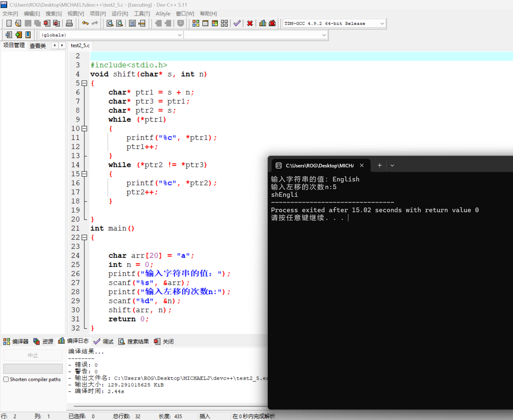Open Profile Analysis bar-chart icon

click(263, 23)
